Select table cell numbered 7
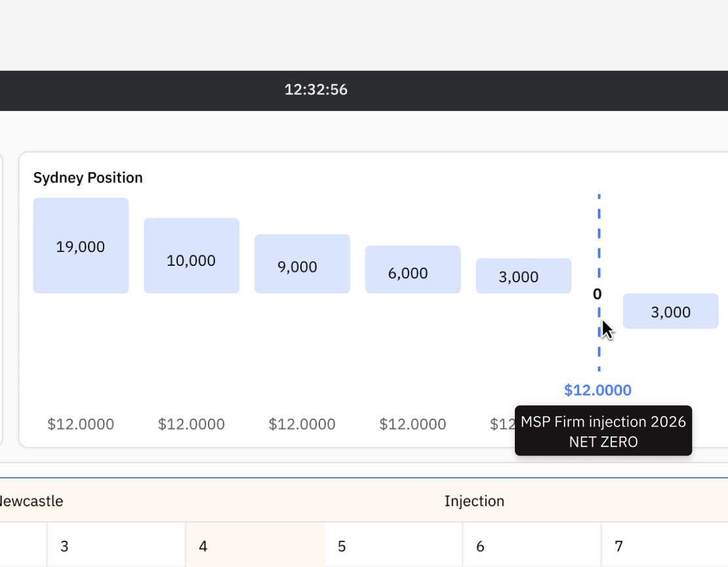This screenshot has width=728, height=567. pyautogui.click(x=664, y=545)
